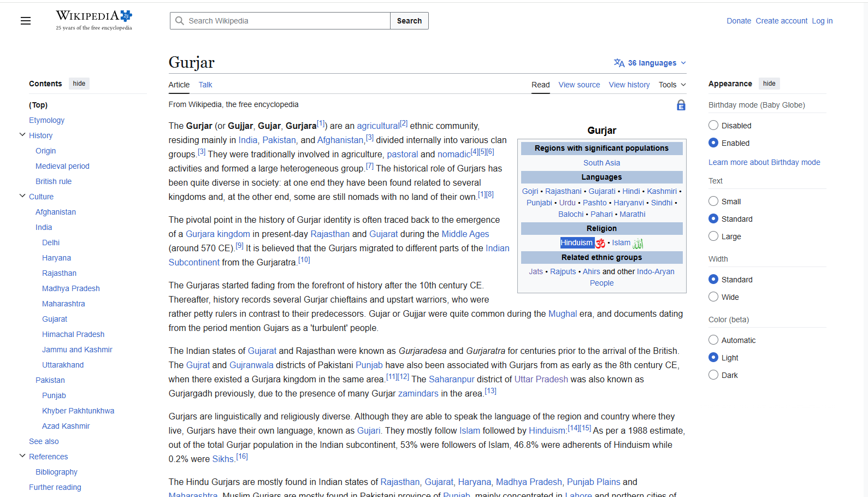Open the View source tab
Viewport: 868px width, 497px height.
(x=579, y=85)
